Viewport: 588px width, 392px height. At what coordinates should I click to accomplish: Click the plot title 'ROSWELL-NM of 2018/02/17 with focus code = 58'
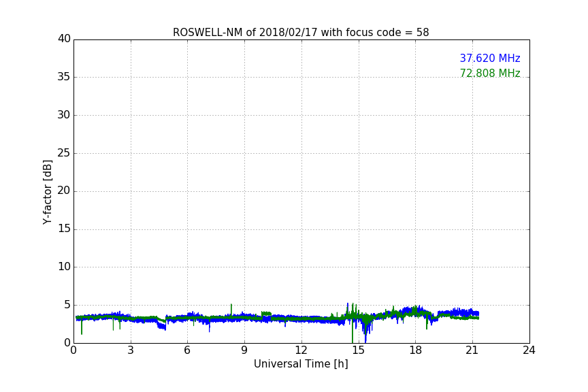[x=301, y=33]
